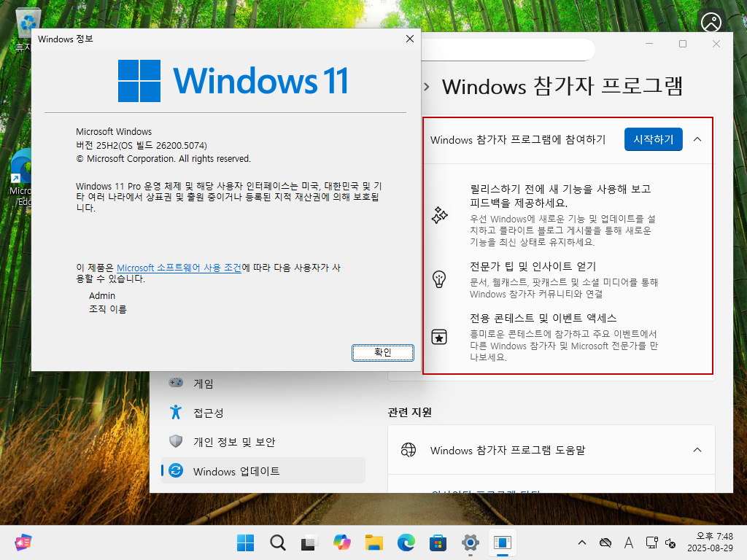Minimize the Settings window
The width and height of the screenshot is (747, 560).
[x=649, y=44]
